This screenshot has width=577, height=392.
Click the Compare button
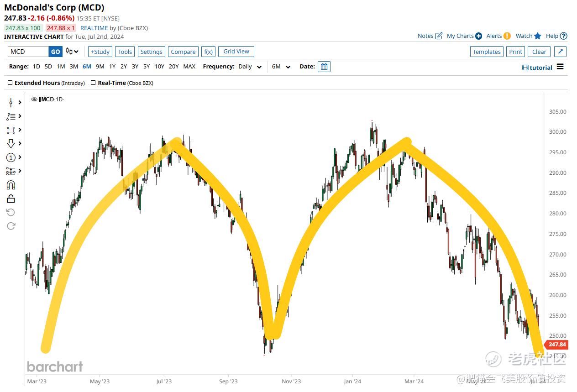pyautogui.click(x=183, y=52)
